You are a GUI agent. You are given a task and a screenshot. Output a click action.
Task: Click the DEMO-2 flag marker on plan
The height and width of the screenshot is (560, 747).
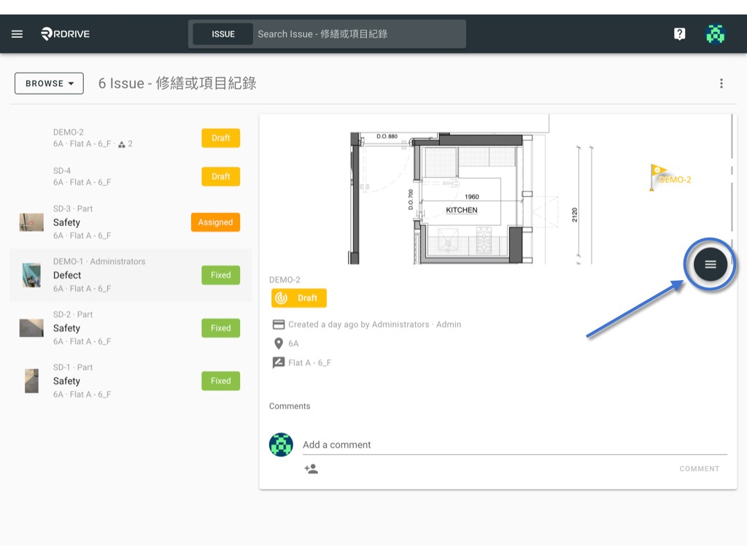670,178
